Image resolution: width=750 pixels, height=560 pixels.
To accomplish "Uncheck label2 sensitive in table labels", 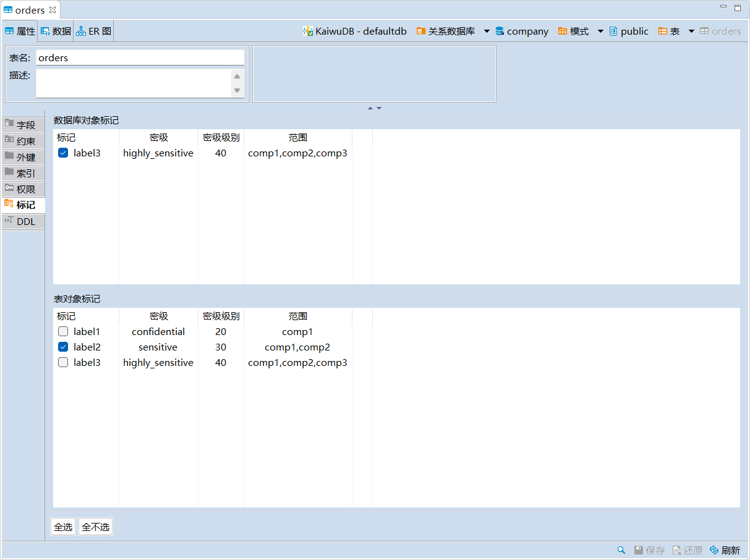I will (x=63, y=347).
